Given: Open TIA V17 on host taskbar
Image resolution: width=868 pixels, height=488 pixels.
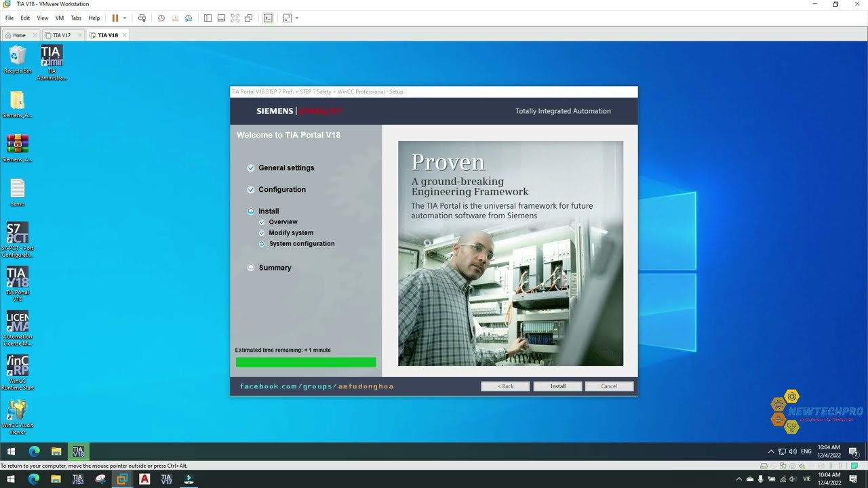Looking at the screenshot, I should [166, 479].
